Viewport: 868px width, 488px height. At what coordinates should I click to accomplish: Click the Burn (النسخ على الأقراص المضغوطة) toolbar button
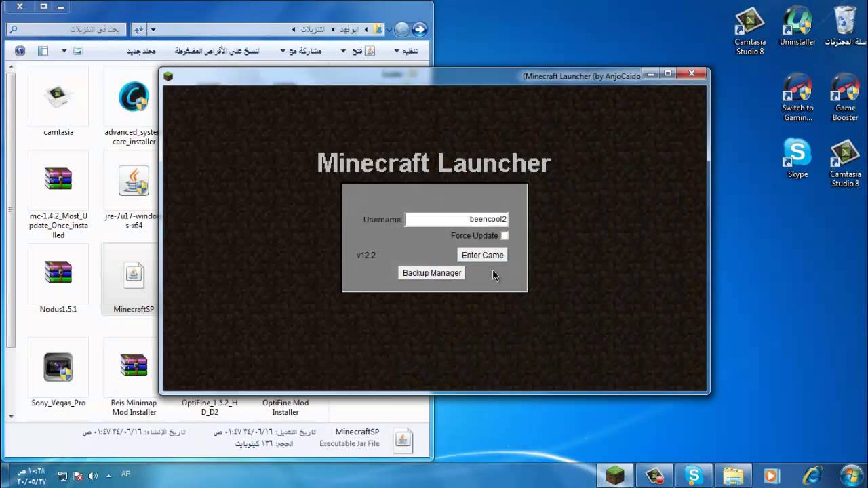(217, 51)
